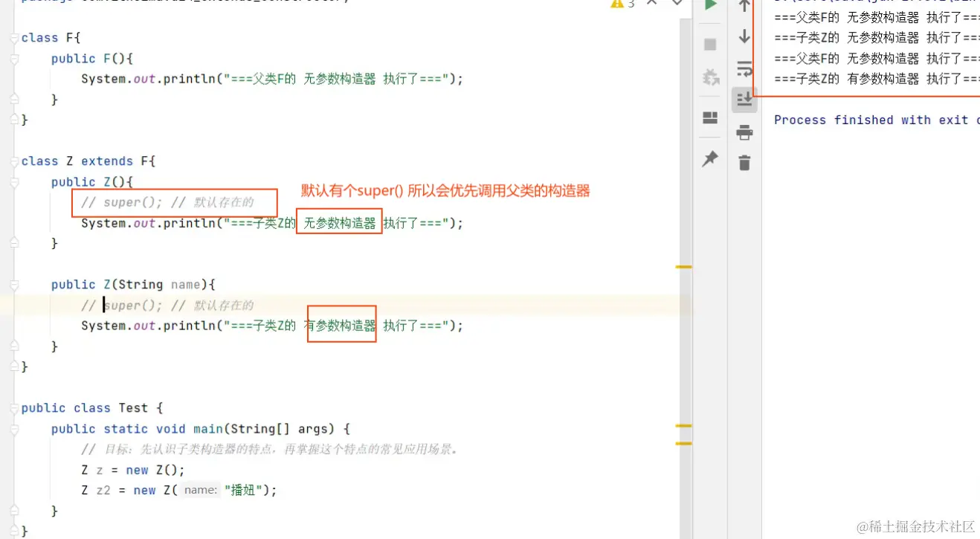Screen dimensions: 980x539
Task: Navigate up the stack trace arrow
Action: tap(744, 7)
